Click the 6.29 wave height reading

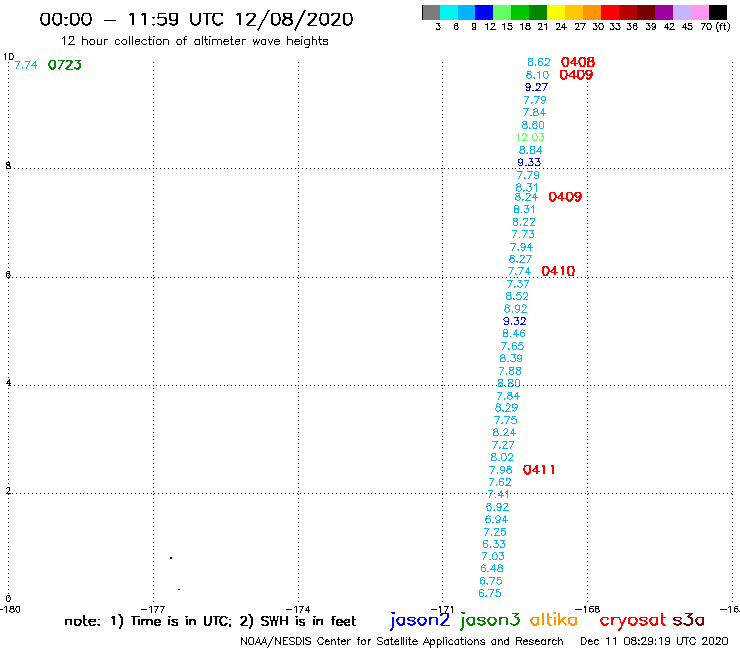(506, 407)
